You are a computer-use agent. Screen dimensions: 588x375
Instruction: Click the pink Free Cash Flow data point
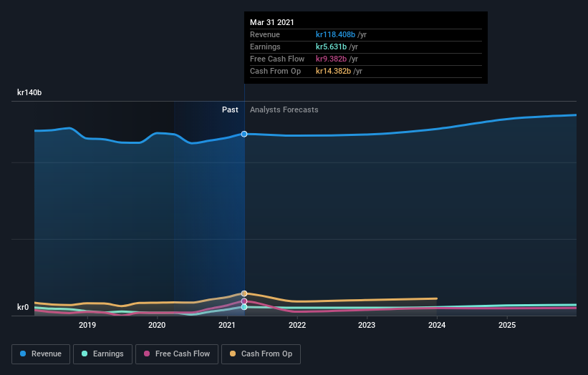click(x=244, y=301)
